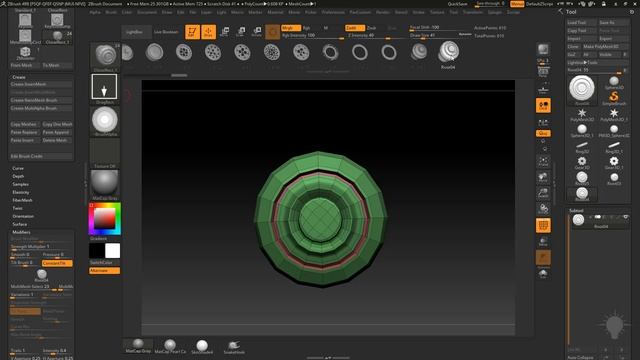Toggle the Alternate color button
The height and width of the screenshot is (360, 640).
pyautogui.click(x=104, y=271)
